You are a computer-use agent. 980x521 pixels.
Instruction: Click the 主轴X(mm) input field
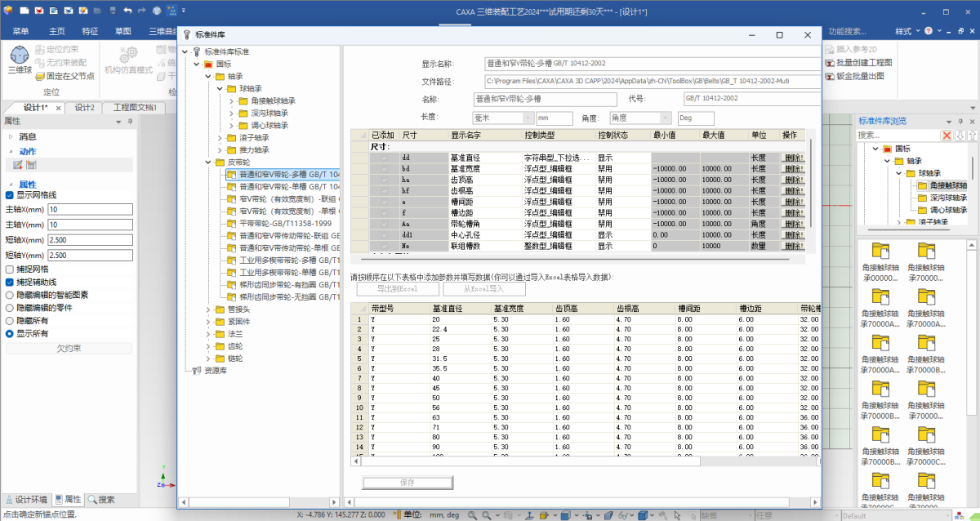(89, 210)
